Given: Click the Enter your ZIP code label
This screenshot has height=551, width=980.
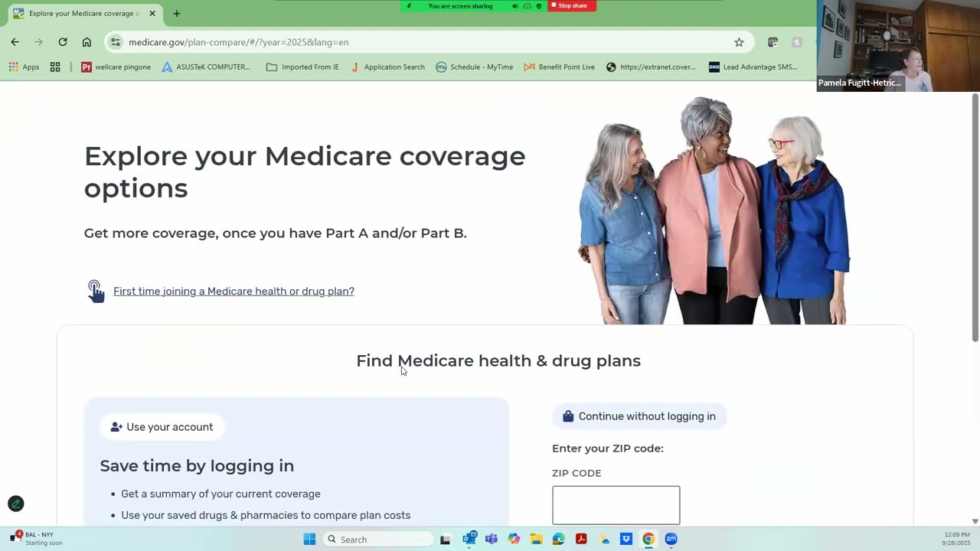Looking at the screenshot, I should click(608, 448).
